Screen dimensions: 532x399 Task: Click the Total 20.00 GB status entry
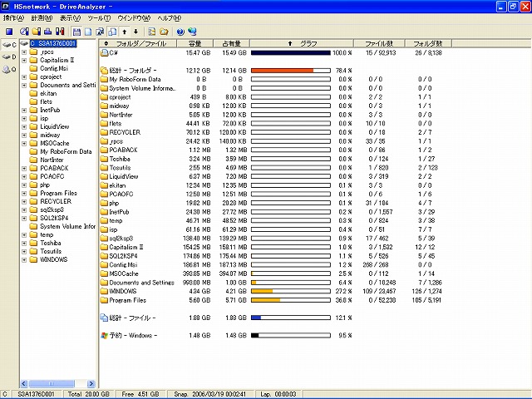tap(89, 394)
